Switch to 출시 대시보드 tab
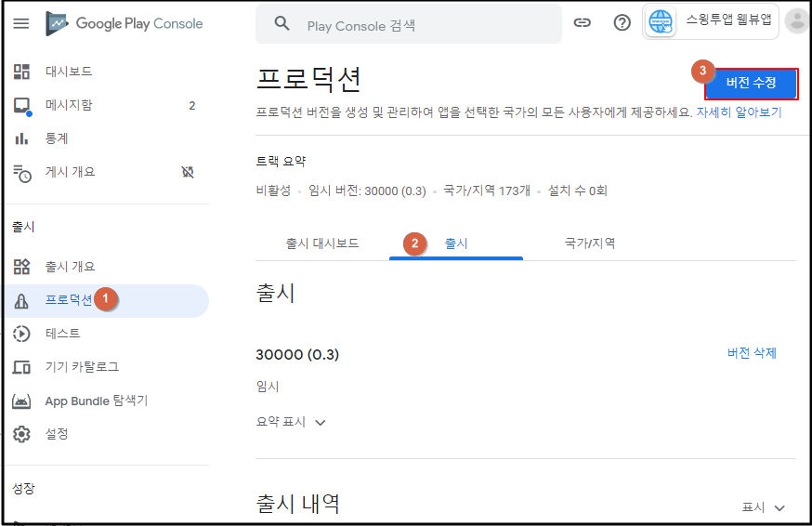 (x=322, y=243)
